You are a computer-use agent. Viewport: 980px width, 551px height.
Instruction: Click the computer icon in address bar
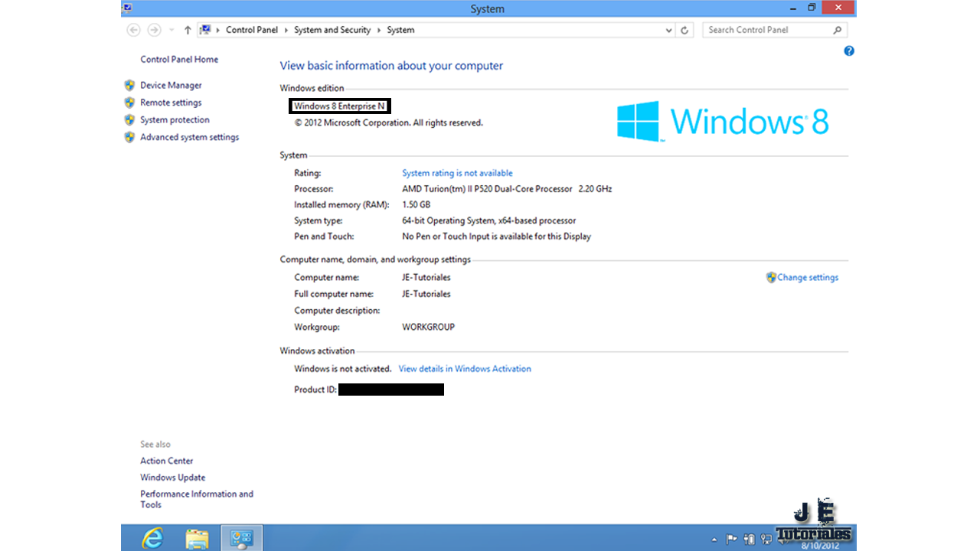[x=205, y=30]
